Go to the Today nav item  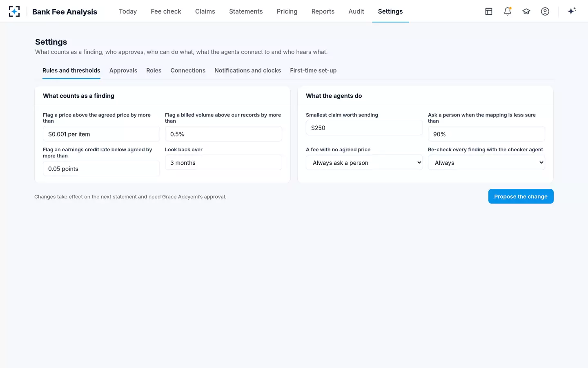(x=128, y=11)
